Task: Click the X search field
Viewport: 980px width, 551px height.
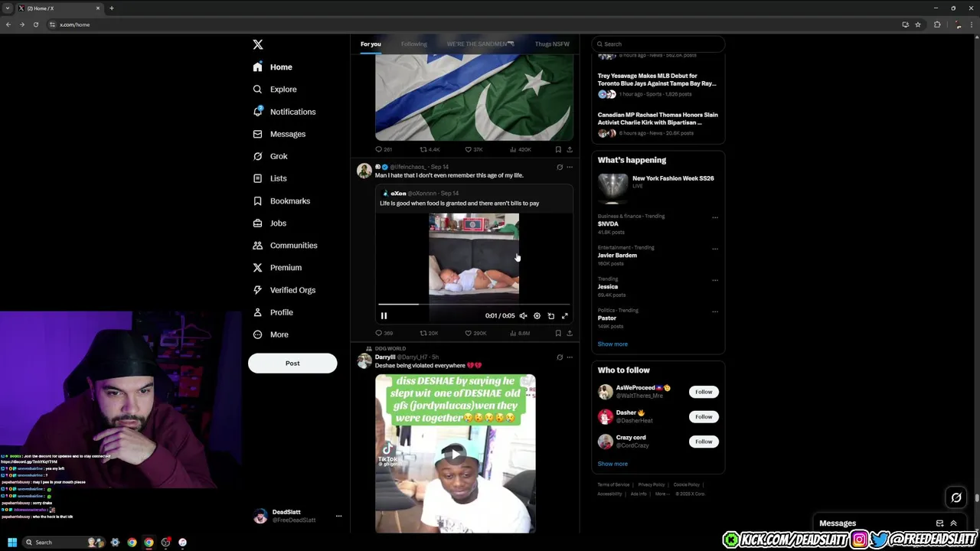Action: tap(658, 44)
